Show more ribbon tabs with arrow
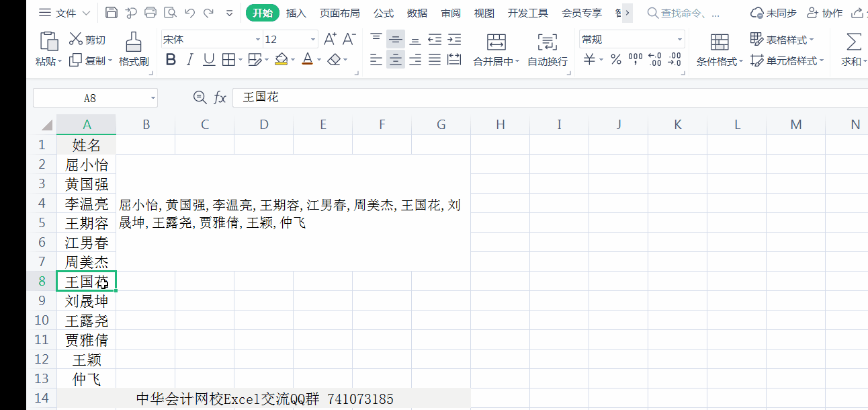 point(627,13)
